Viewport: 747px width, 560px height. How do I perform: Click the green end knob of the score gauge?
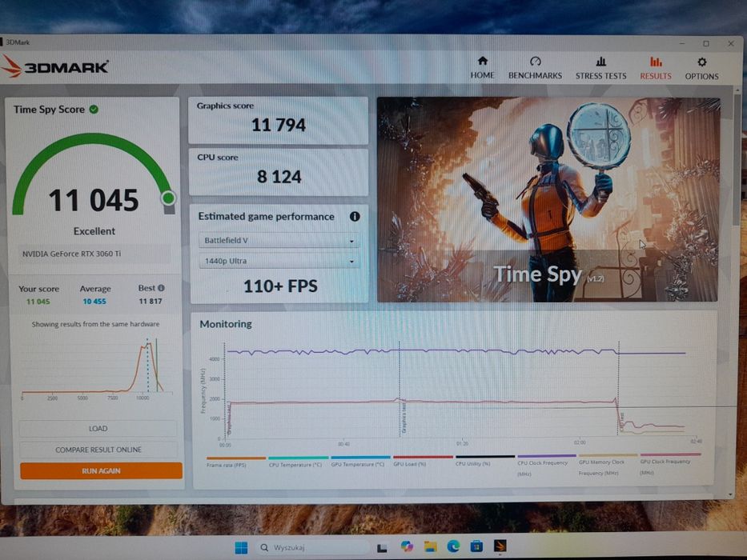(x=168, y=198)
